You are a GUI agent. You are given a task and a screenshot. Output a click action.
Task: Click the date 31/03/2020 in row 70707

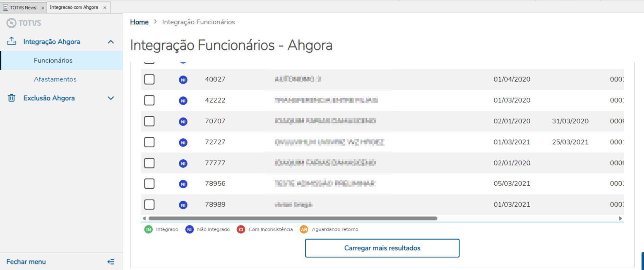point(570,121)
